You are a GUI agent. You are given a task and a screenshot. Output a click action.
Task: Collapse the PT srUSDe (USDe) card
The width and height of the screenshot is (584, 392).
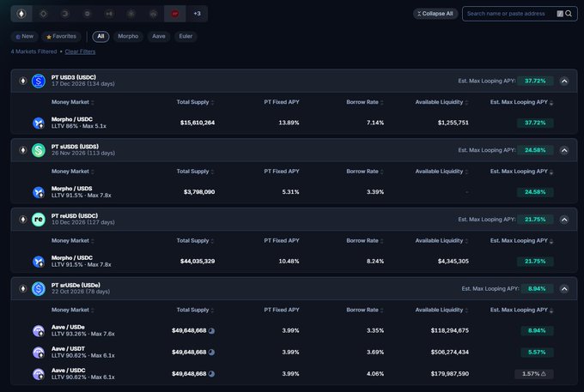point(564,288)
